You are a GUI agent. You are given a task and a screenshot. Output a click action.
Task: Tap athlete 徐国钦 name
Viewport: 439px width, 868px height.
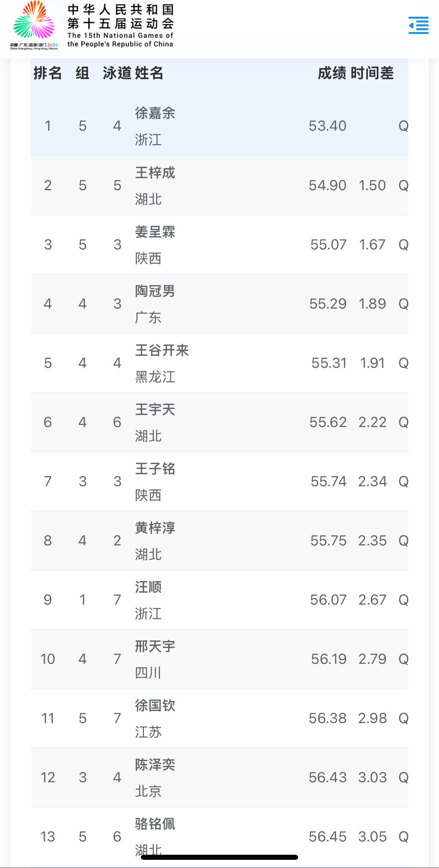(155, 706)
